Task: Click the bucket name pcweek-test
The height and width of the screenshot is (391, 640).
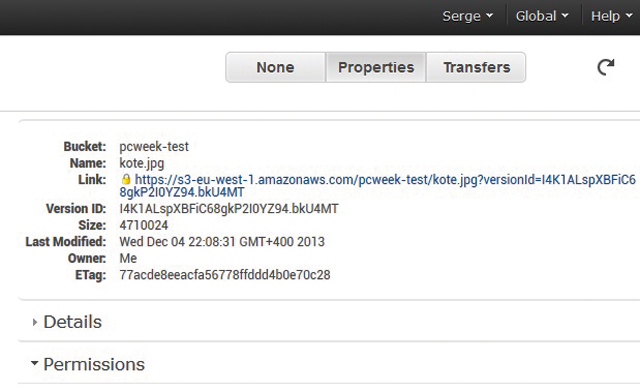Action: pyautogui.click(x=154, y=147)
